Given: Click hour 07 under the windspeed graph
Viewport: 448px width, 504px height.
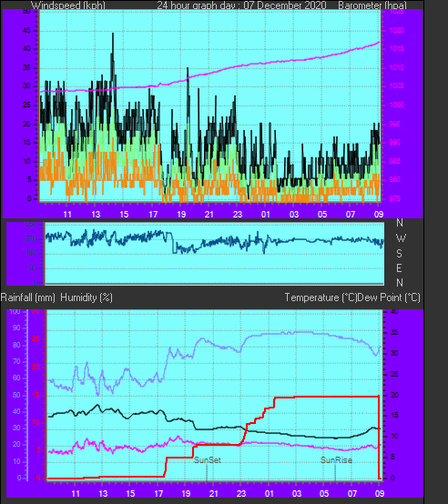Looking at the screenshot, I should pyautogui.click(x=351, y=215).
